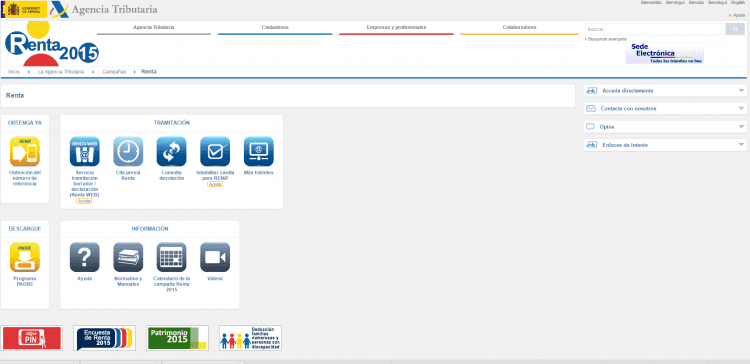Click the search magnifier button
The height and width of the screenshot is (364, 750).
point(735,29)
